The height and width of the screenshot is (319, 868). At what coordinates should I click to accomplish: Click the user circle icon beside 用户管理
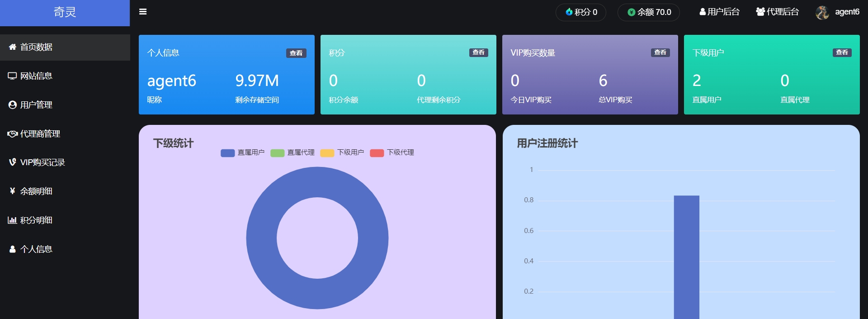pos(13,105)
